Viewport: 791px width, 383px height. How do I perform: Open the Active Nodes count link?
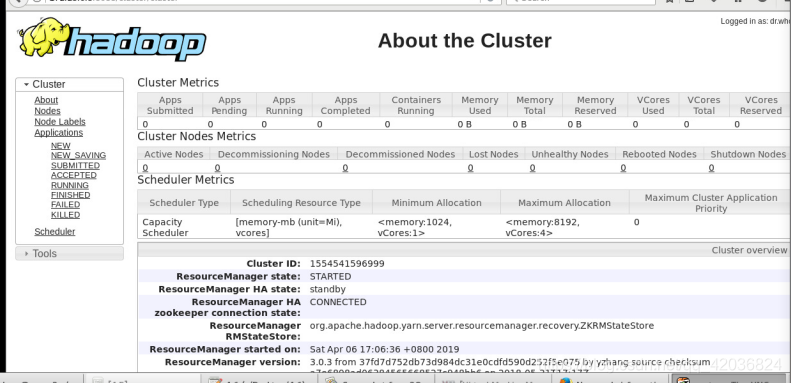[145, 168]
